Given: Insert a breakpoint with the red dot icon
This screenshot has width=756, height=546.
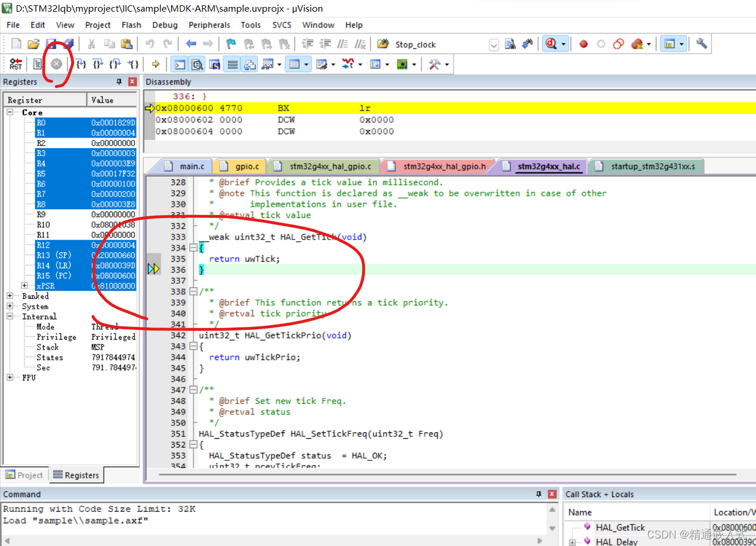Looking at the screenshot, I should point(583,44).
